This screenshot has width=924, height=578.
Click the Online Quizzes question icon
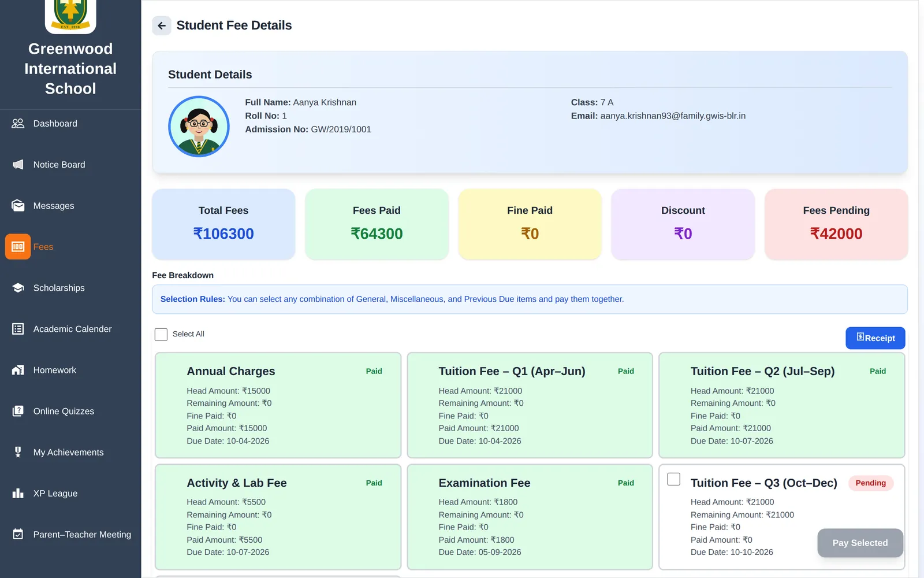coord(18,411)
